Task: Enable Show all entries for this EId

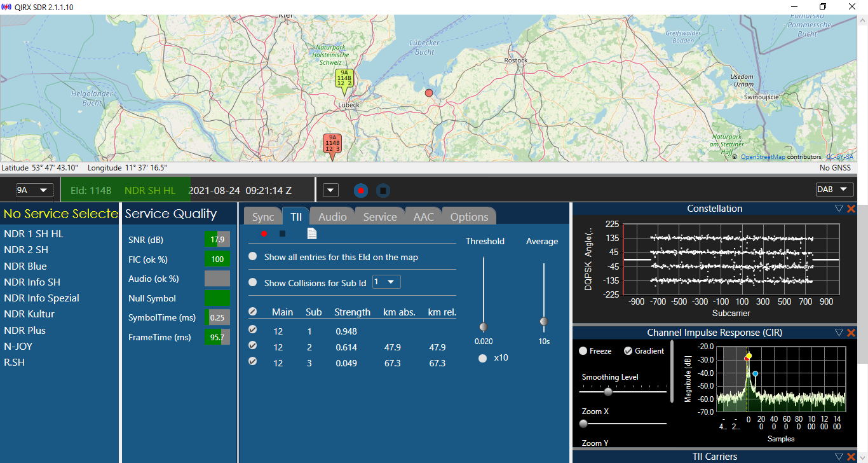Action: (x=253, y=257)
